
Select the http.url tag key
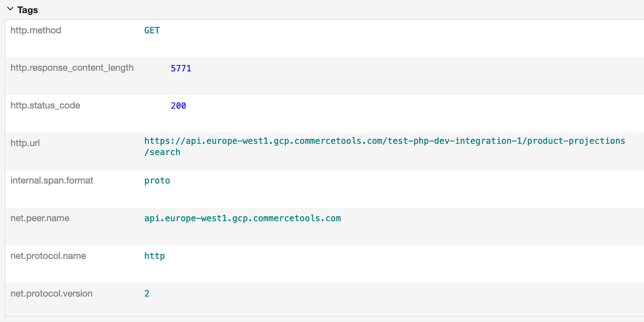pyautogui.click(x=25, y=143)
